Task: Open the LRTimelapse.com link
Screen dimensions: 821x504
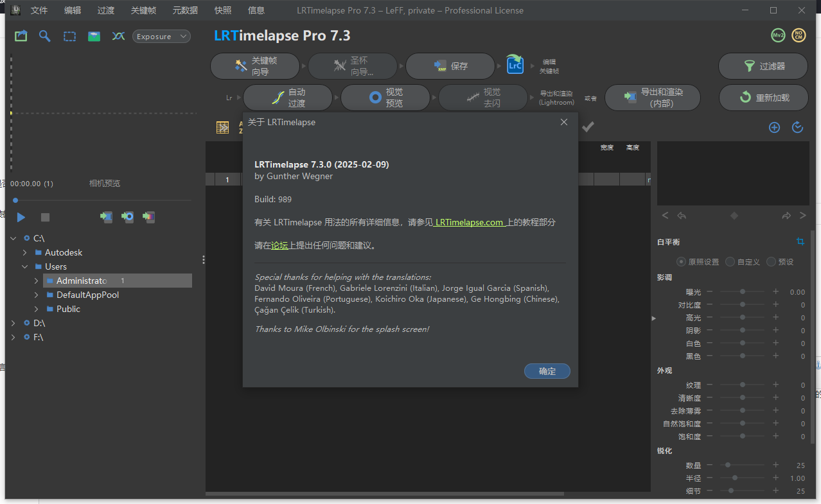Action: click(470, 222)
